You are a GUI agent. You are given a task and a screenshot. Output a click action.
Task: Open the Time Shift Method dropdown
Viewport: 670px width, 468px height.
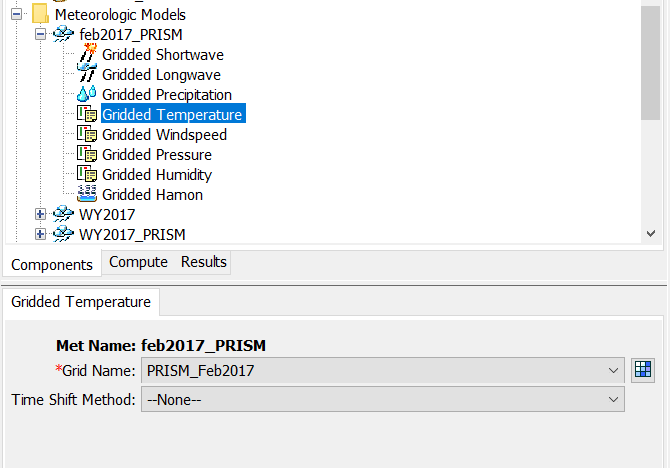tap(613, 400)
